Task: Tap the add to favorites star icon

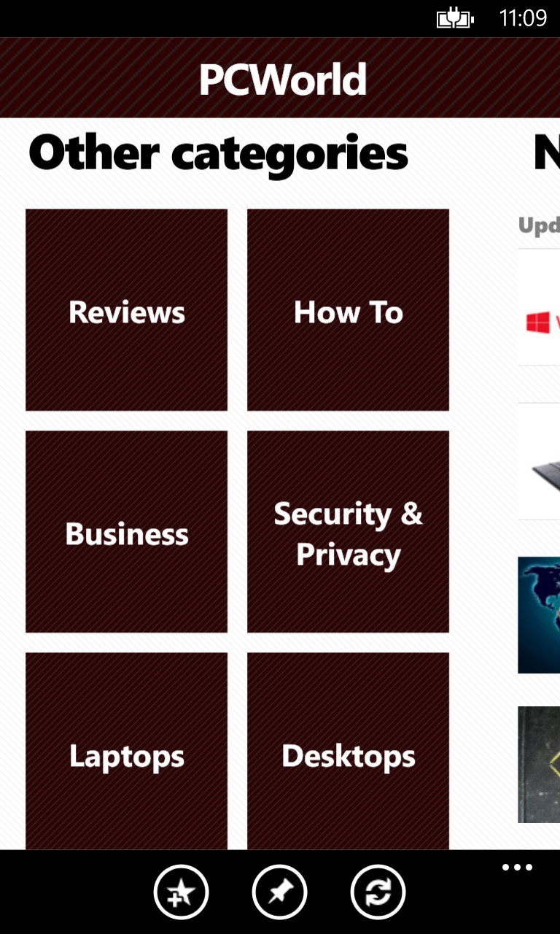Action: click(x=181, y=892)
